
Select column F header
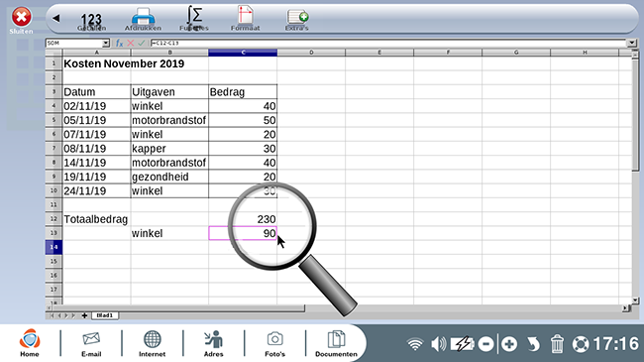point(448,53)
